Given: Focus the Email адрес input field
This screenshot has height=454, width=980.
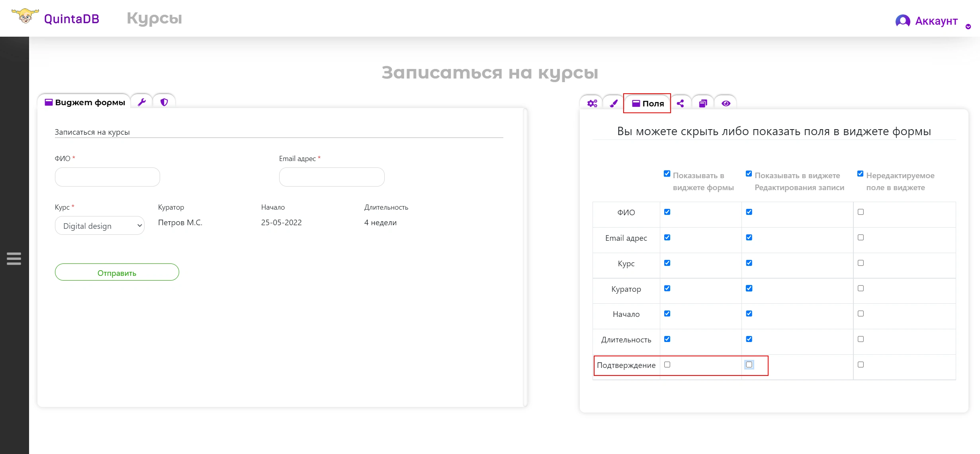Looking at the screenshot, I should coord(332,177).
